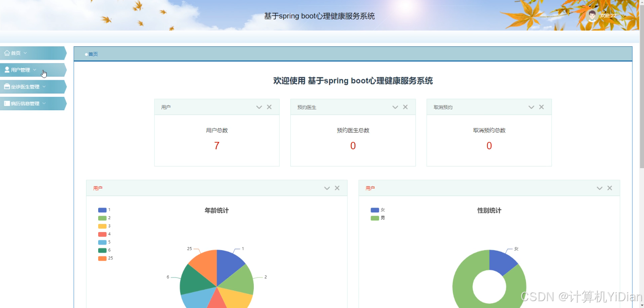Image resolution: width=644 pixels, height=308 pixels.
Task: Expand the chevron next to 首页 in the sidebar
Action: pyautogui.click(x=25, y=53)
